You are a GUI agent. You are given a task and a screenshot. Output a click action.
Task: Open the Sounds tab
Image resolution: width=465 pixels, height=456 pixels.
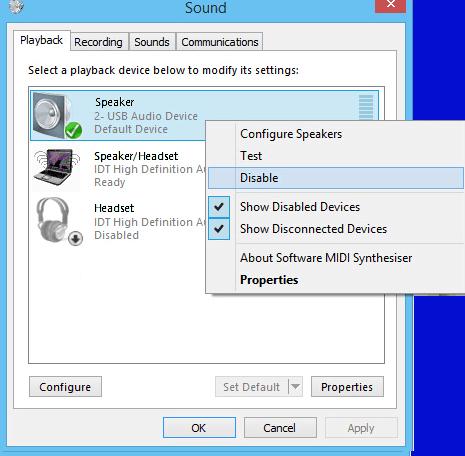(x=152, y=42)
